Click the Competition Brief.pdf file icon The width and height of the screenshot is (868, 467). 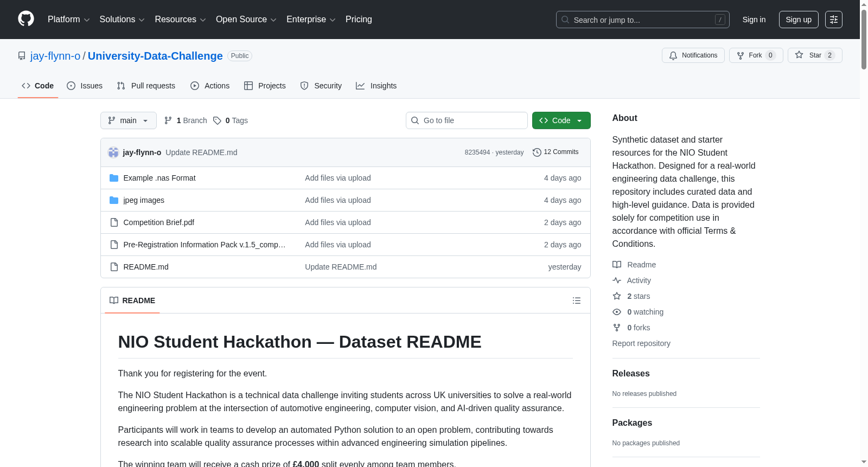click(114, 222)
